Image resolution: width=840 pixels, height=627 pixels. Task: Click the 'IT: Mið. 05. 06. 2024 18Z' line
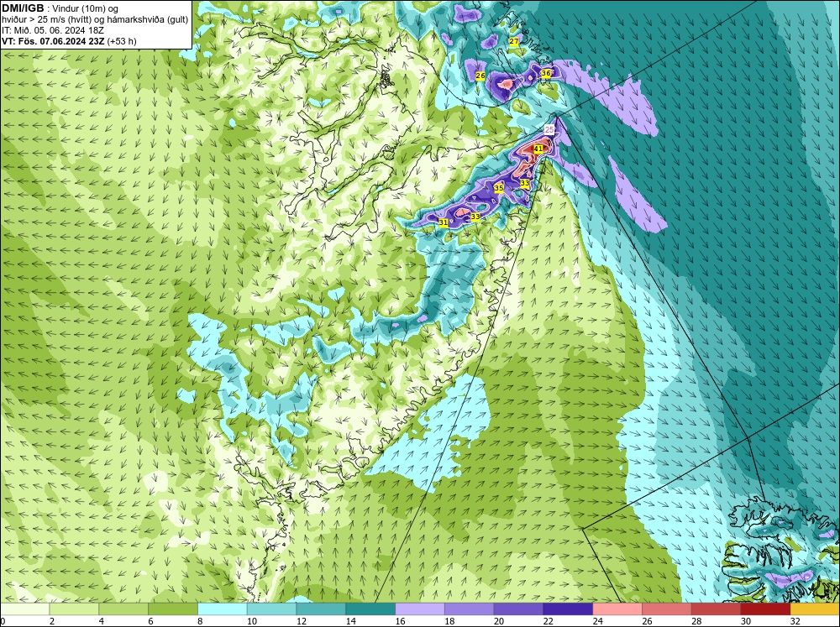52,30
